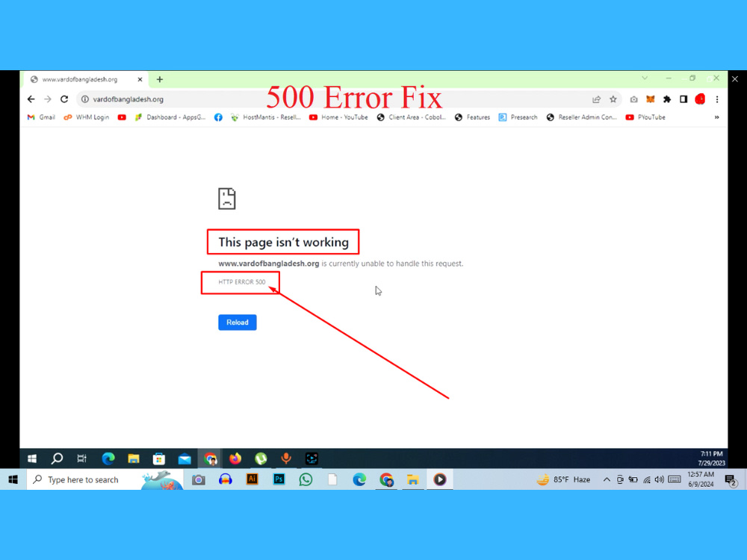Viewport: 747px width, 560px height.
Task: Open the 85°F Haze weather widget
Action: coord(563,479)
